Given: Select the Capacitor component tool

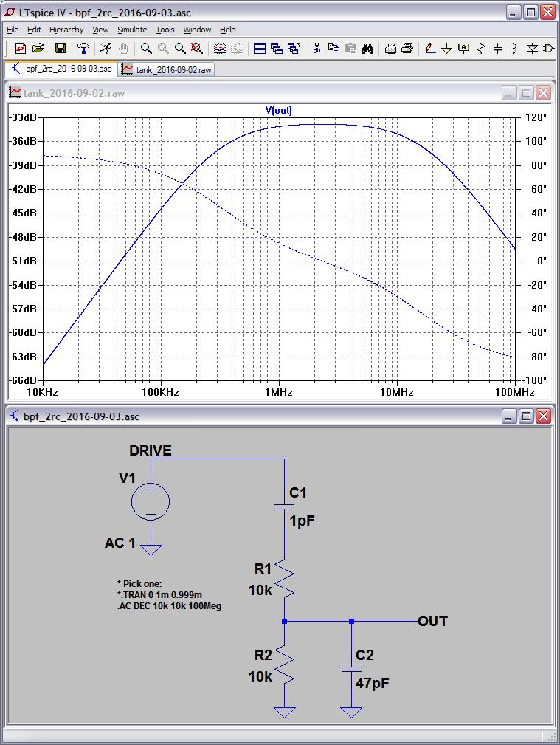Looking at the screenshot, I should [x=497, y=48].
